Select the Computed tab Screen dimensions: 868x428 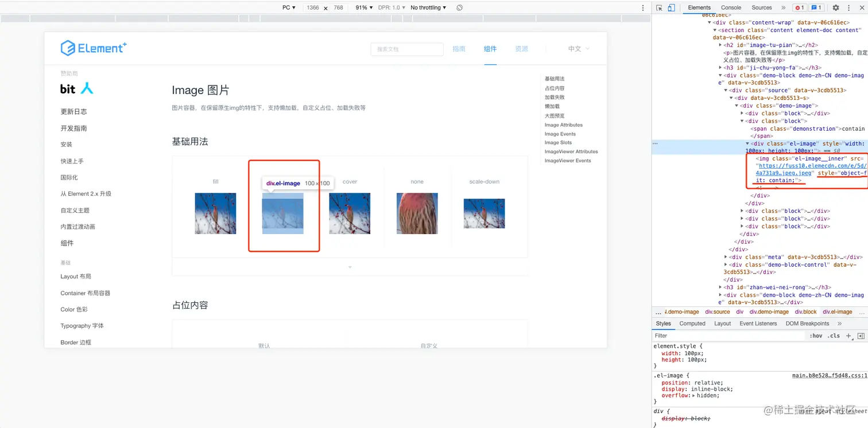click(692, 324)
